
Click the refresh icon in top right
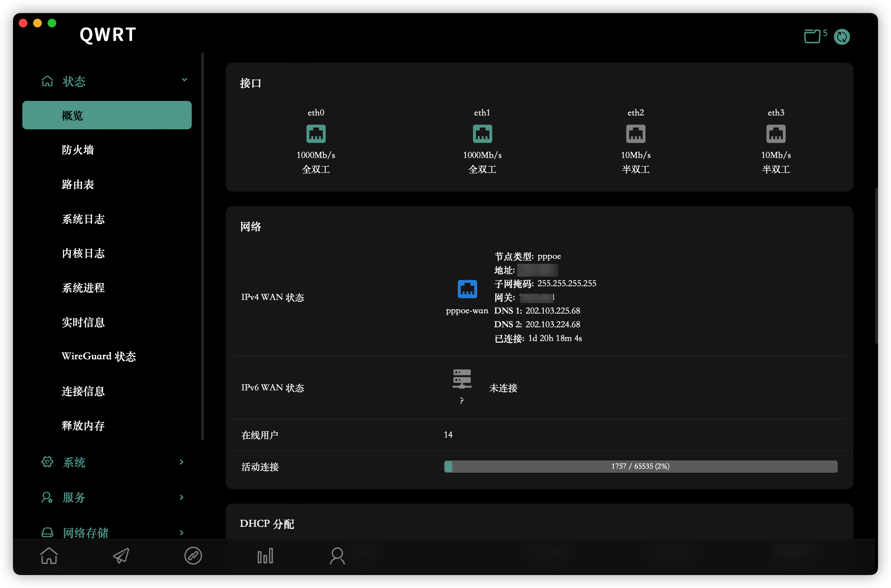pyautogui.click(x=842, y=37)
